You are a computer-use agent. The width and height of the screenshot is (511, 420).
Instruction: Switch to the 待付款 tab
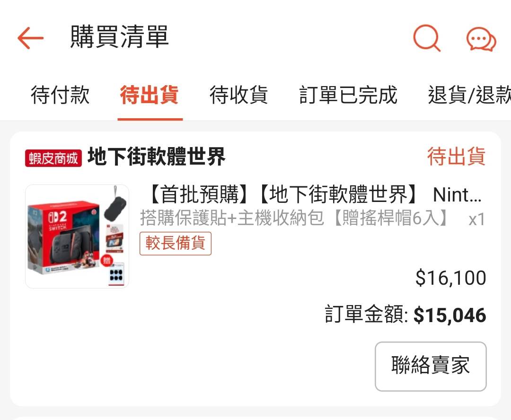[60, 95]
